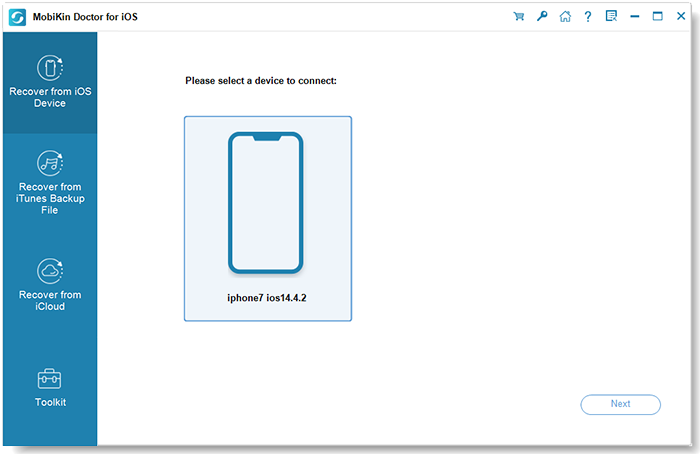Select Recover from iOS Device tab
This screenshot has width=700, height=454.
[50, 83]
